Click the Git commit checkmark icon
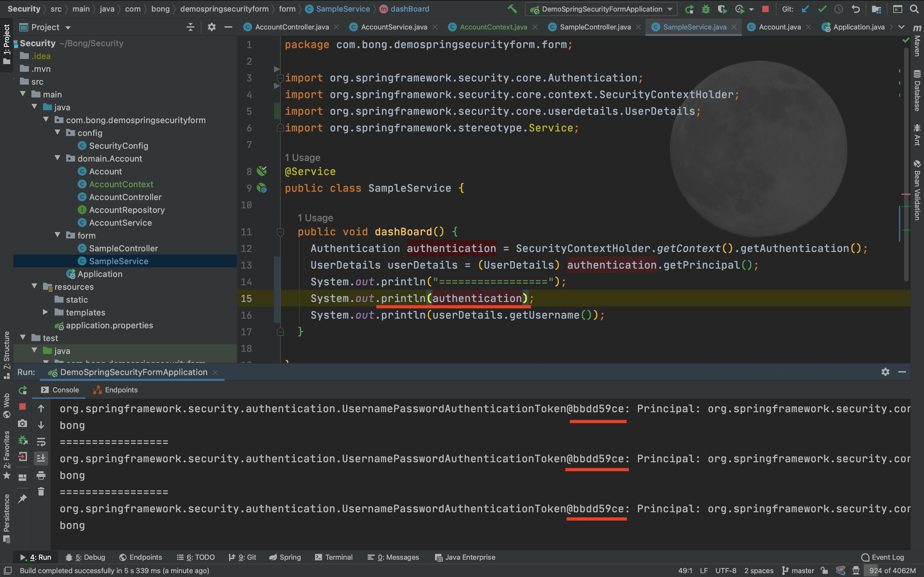Viewport: 924px width, 577px height. coord(822,9)
